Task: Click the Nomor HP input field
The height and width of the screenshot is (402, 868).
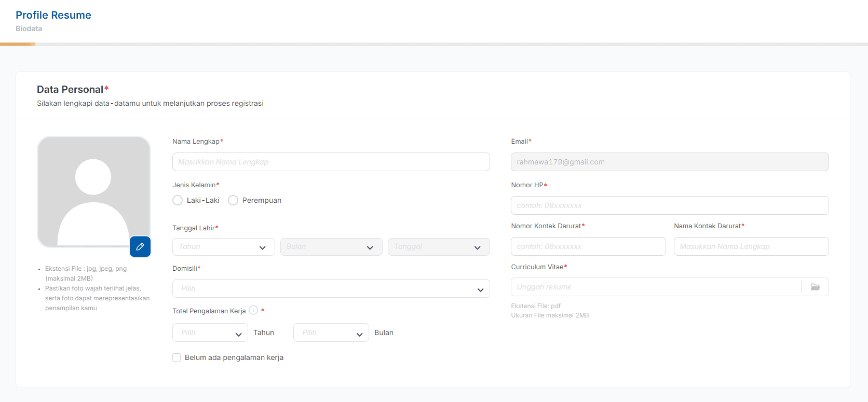Action: (669, 205)
